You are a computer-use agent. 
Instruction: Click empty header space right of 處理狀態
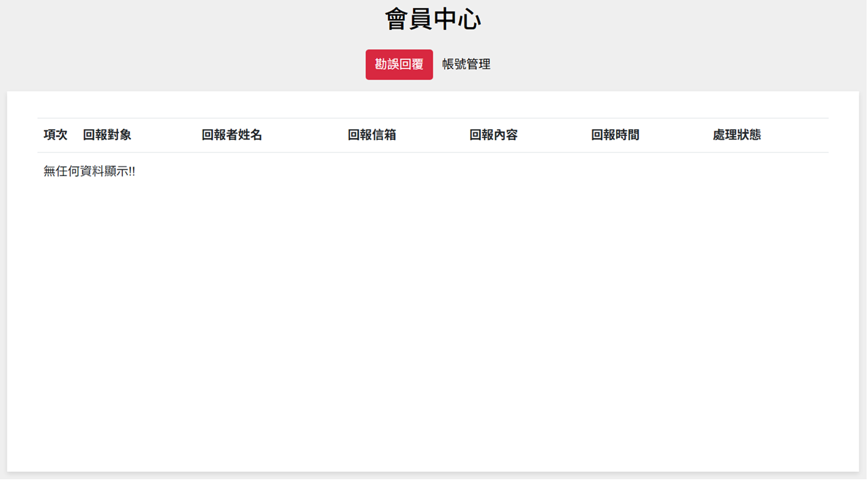pos(798,135)
